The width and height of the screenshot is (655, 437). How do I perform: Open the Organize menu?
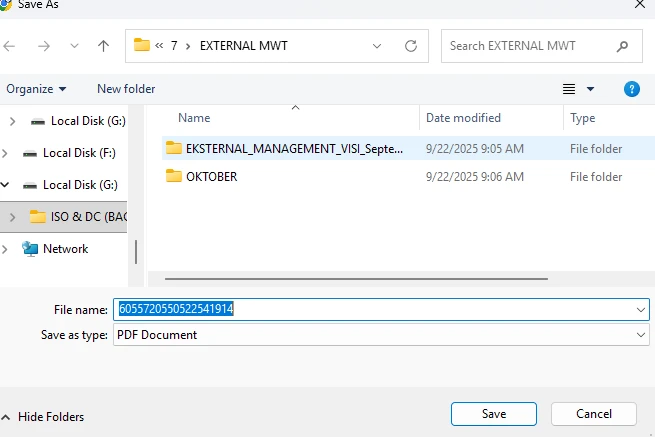coord(36,89)
